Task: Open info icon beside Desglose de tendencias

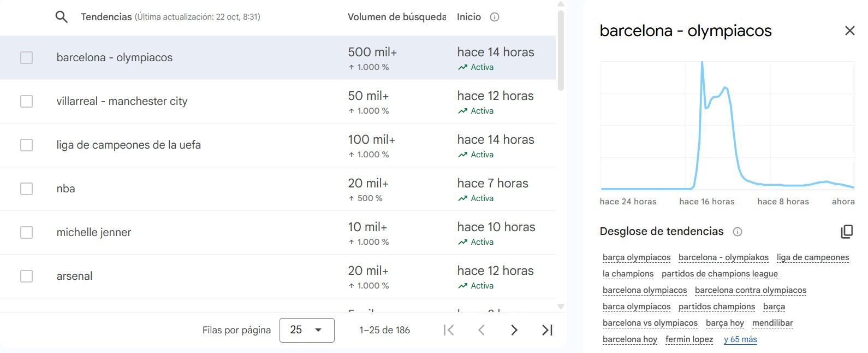Action: point(738,232)
